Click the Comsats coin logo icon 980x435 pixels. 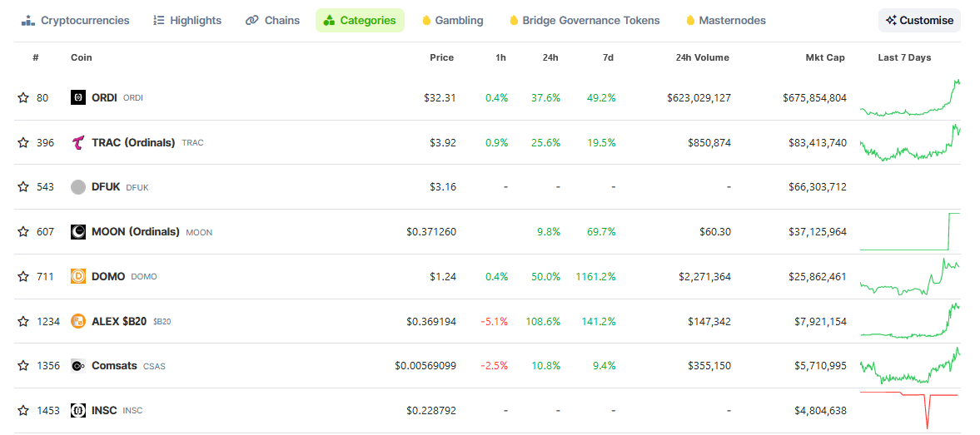[78, 365]
